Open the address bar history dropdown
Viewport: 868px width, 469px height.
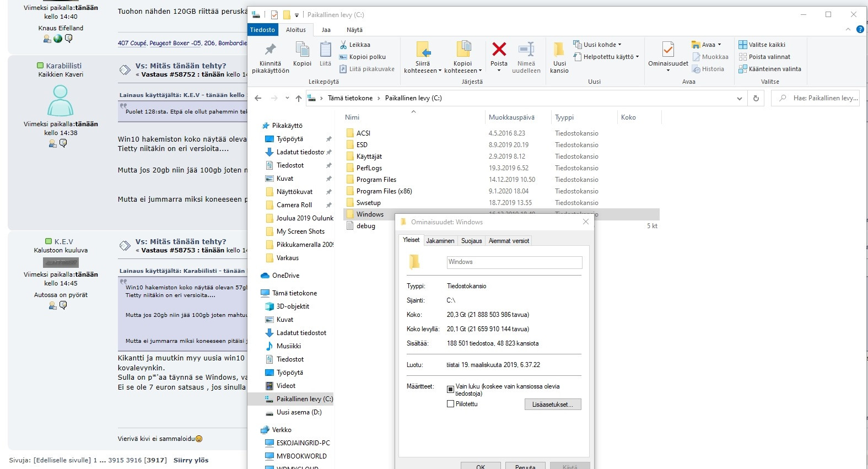pyautogui.click(x=739, y=98)
